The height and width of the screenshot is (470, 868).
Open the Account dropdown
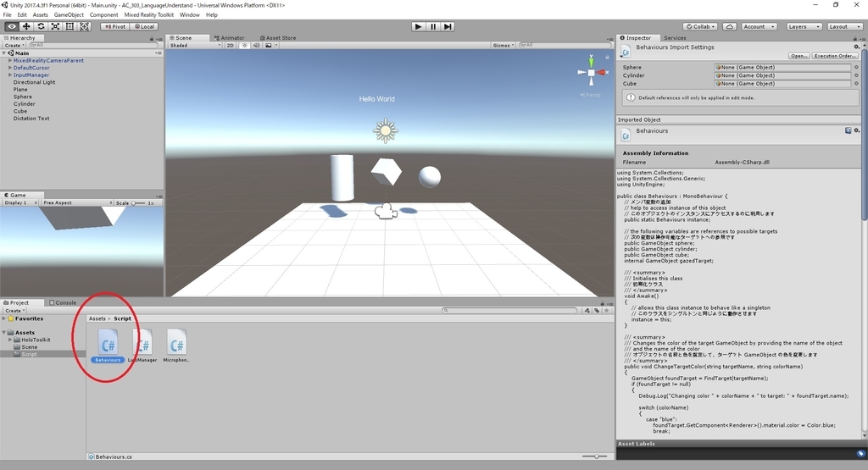(x=759, y=26)
